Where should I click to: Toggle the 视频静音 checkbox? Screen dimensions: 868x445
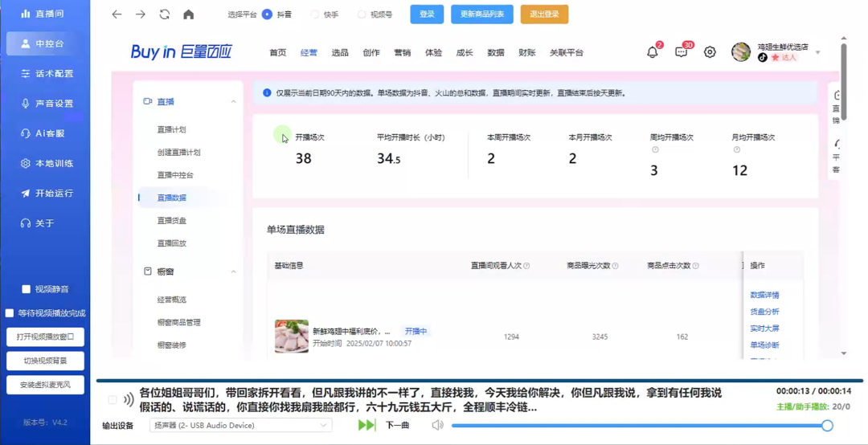26,289
